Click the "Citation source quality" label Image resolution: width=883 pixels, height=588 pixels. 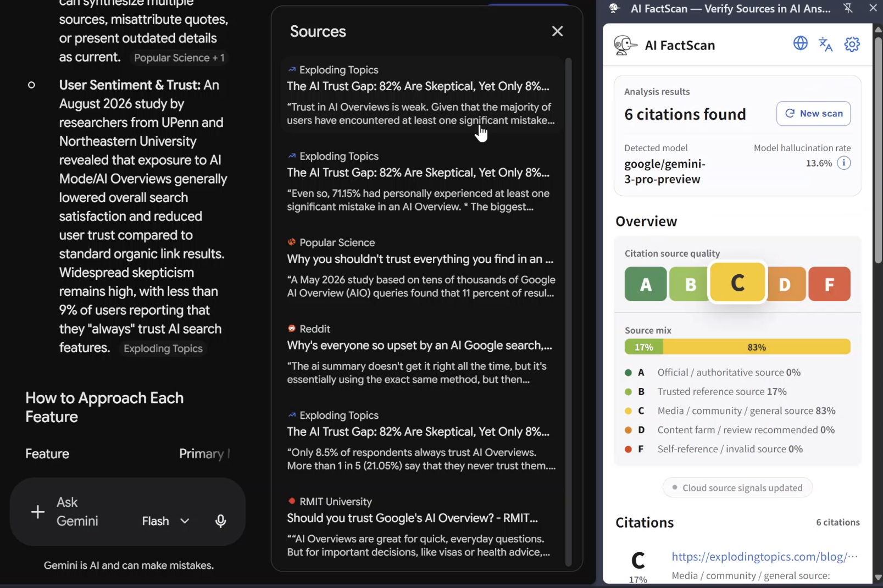[x=672, y=253]
